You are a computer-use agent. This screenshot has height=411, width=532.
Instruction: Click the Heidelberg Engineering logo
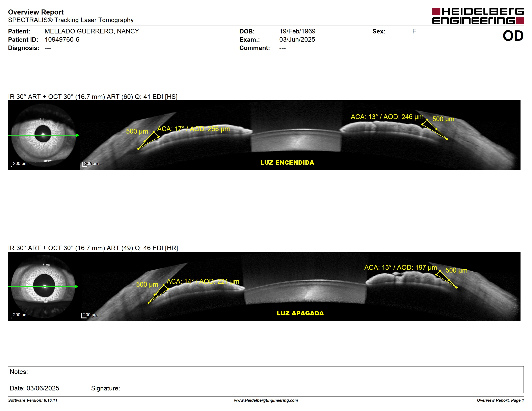tap(478, 16)
